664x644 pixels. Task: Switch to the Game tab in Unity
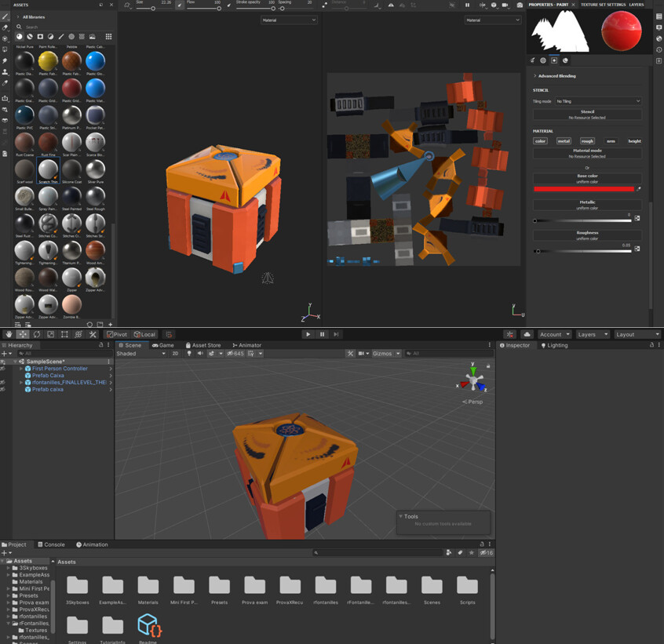coord(162,345)
